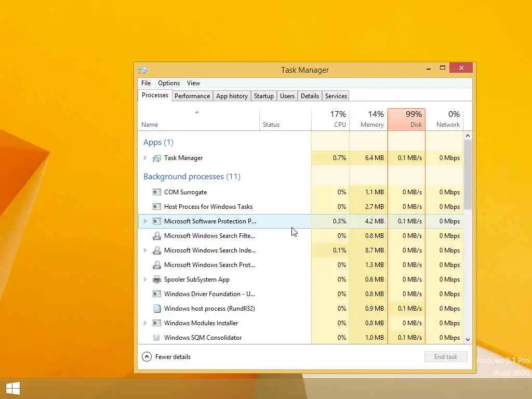Click the Task Manager title bar icon
Image resolution: width=532 pixels, height=399 pixels.
143,70
